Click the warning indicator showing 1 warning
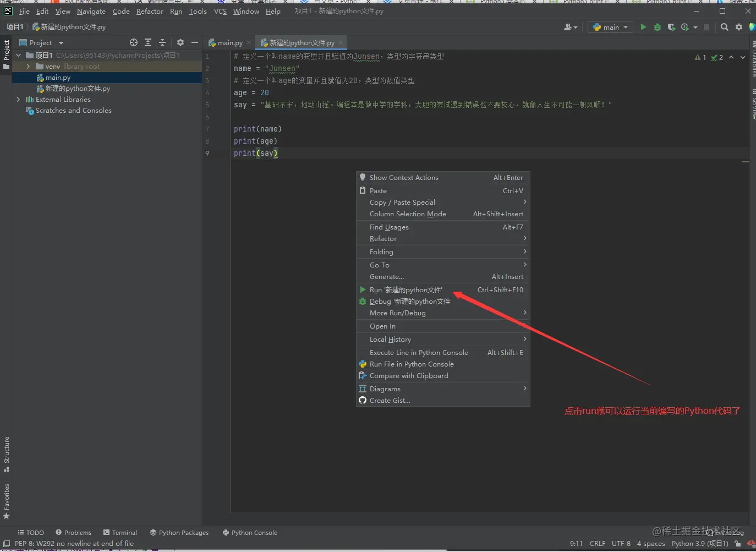 coord(700,57)
